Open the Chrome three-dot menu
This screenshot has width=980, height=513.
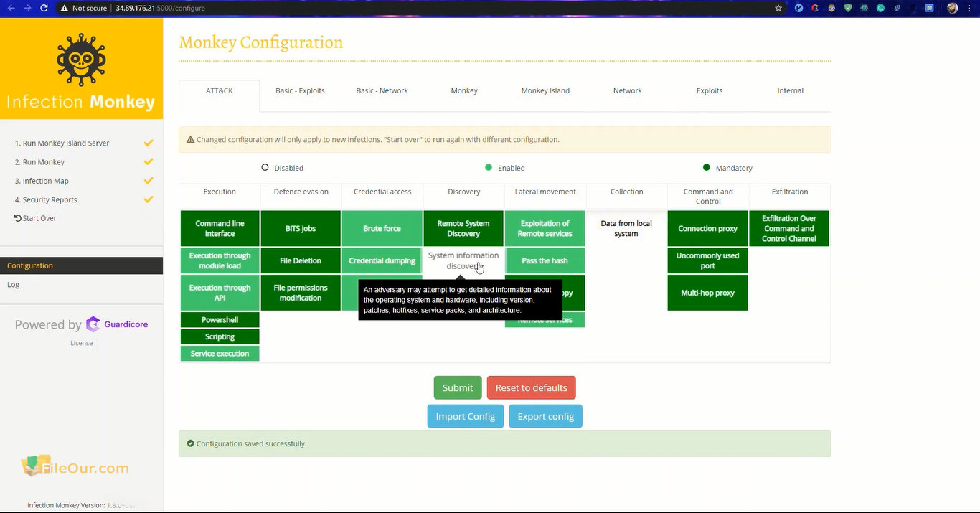pos(971,8)
